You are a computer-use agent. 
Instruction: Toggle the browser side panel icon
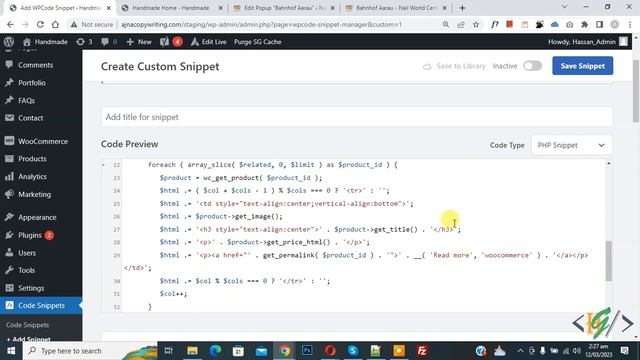600,24
